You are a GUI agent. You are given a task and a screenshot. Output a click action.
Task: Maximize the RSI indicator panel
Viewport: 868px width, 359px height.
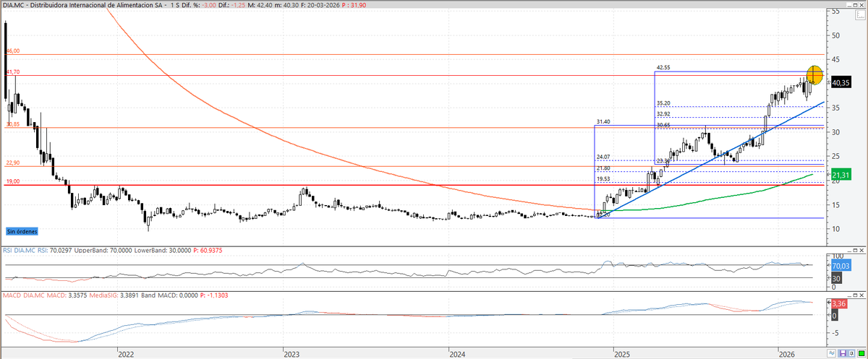pos(855,251)
